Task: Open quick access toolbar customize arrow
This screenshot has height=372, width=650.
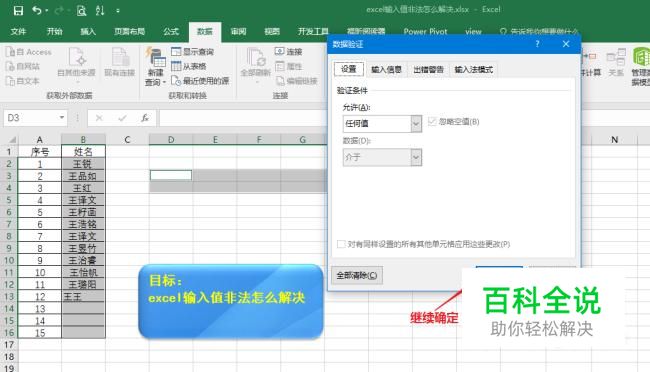Action: 118,11
